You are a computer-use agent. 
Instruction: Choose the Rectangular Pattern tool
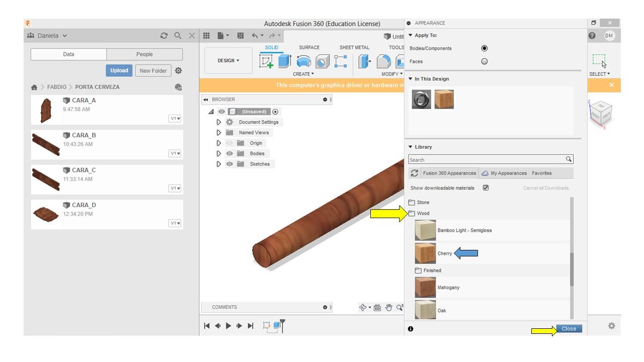click(341, 61)
